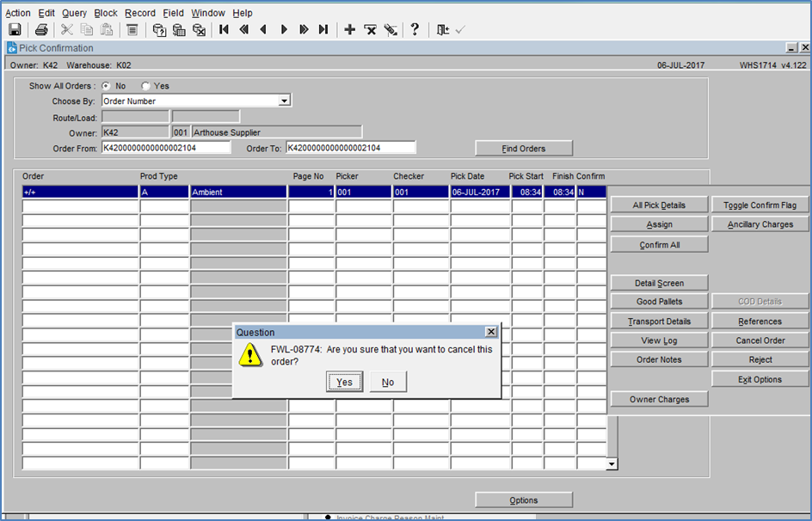Click the Order To input field
This screenshot has width=812, height=521.
pyautogui.click(x=351, y=148)
